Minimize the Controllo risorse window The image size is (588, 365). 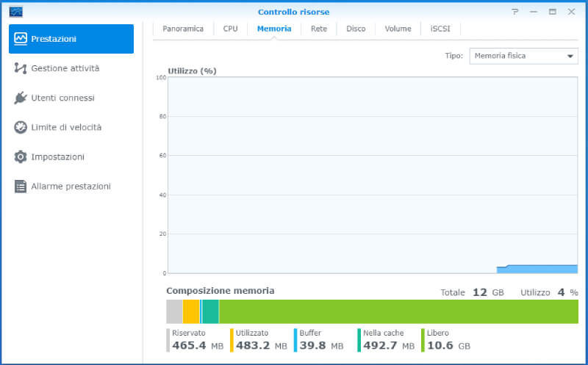coord(534,12)
